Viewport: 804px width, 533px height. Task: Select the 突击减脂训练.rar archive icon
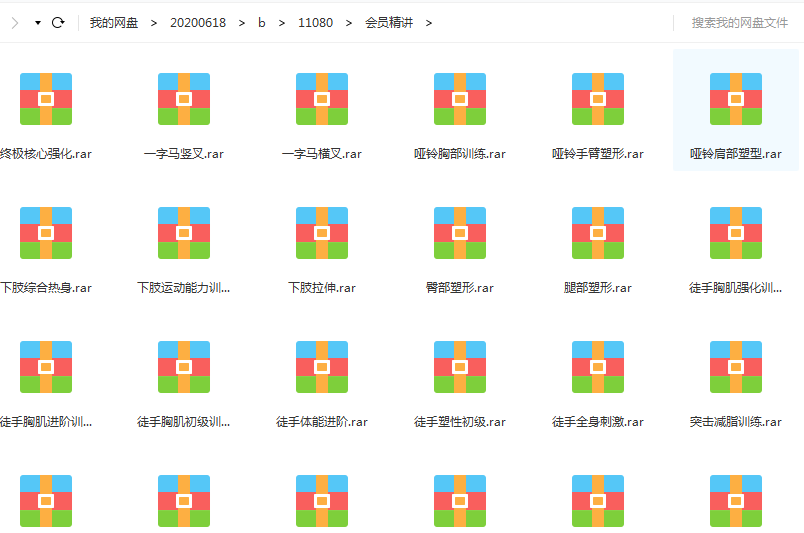(736, 367)
